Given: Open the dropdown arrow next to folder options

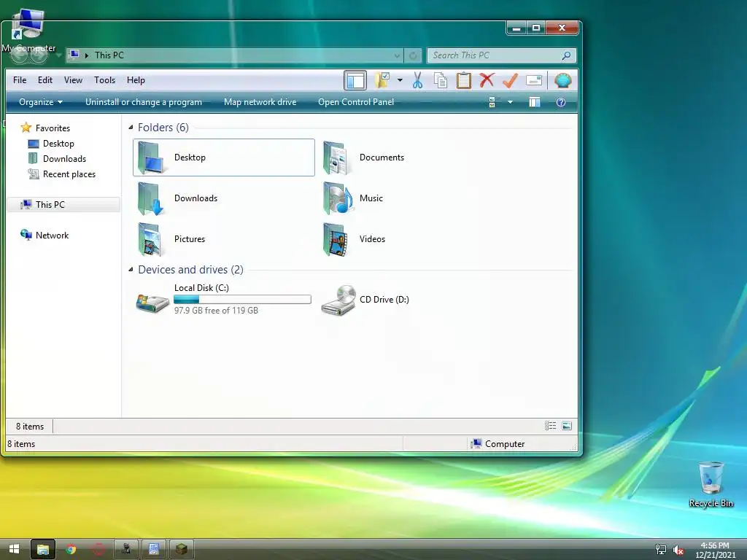Looking at the screenshot, I should click(x=400, y=80).
